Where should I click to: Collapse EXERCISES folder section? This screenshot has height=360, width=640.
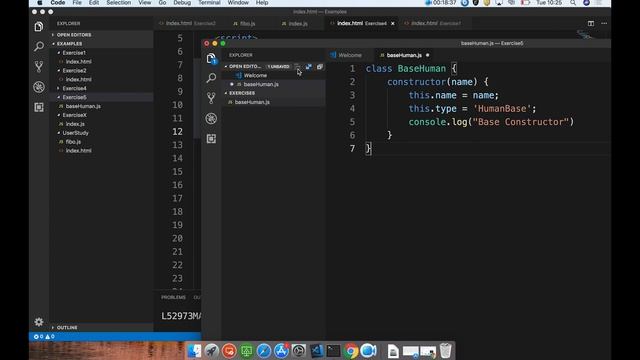226,93
